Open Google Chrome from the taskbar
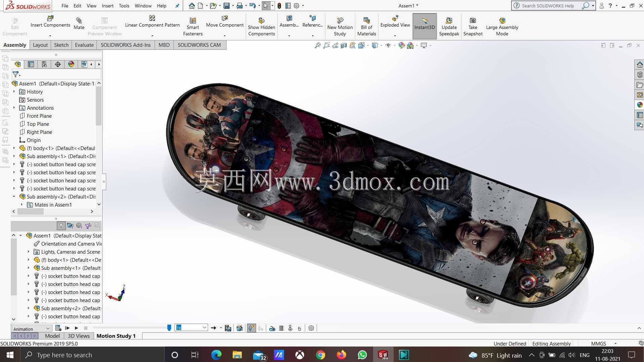Image resolution: width=644 pixels, height=362 pixels. click(321, 355)
